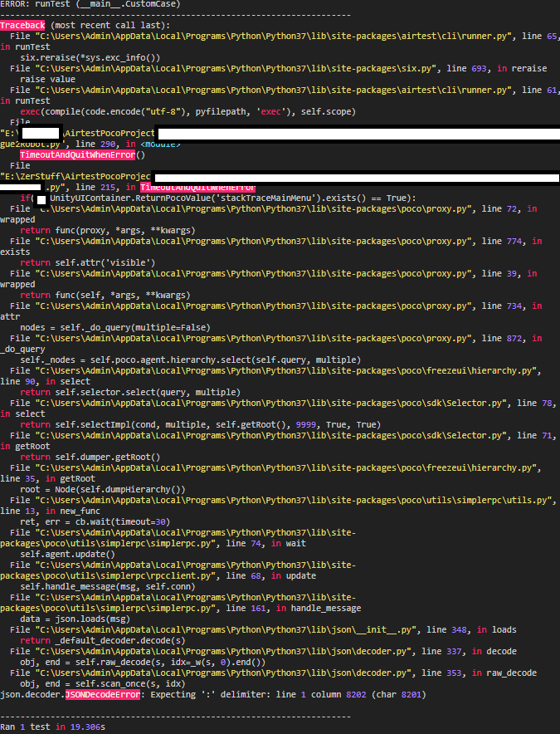Viewport: 560px width, 734px height.
Task: Click 'line 161' in simplerpc.py entry
Action: tap(246, 608)
